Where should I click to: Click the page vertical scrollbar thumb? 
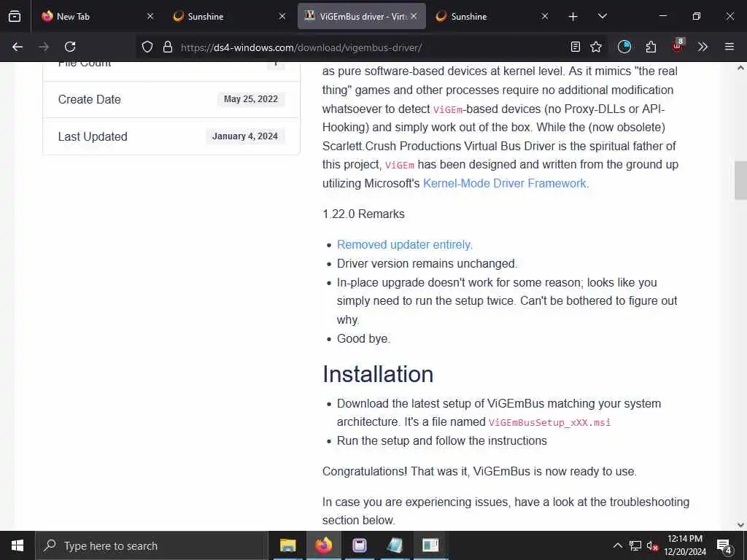coord(740,181)
